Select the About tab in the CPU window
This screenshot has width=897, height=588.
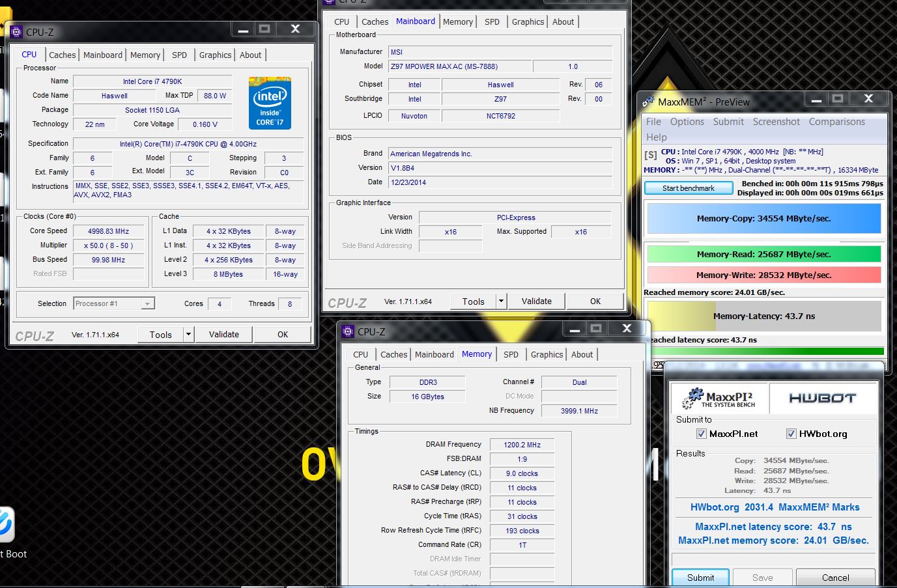tap(250, 55)
